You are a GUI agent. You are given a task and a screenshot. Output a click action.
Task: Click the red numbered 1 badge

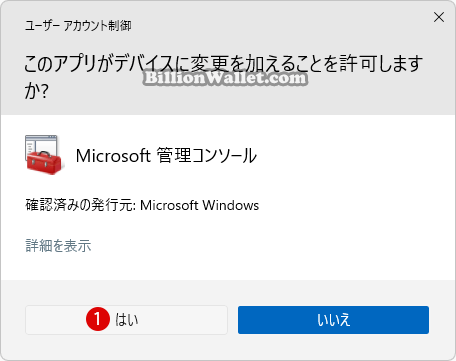pos(98,319)
